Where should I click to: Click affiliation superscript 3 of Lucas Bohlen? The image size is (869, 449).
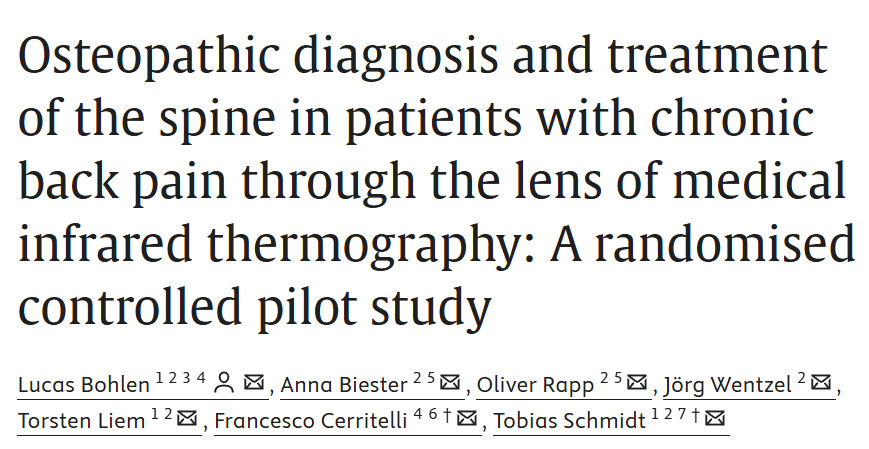(x=187, y=378)
